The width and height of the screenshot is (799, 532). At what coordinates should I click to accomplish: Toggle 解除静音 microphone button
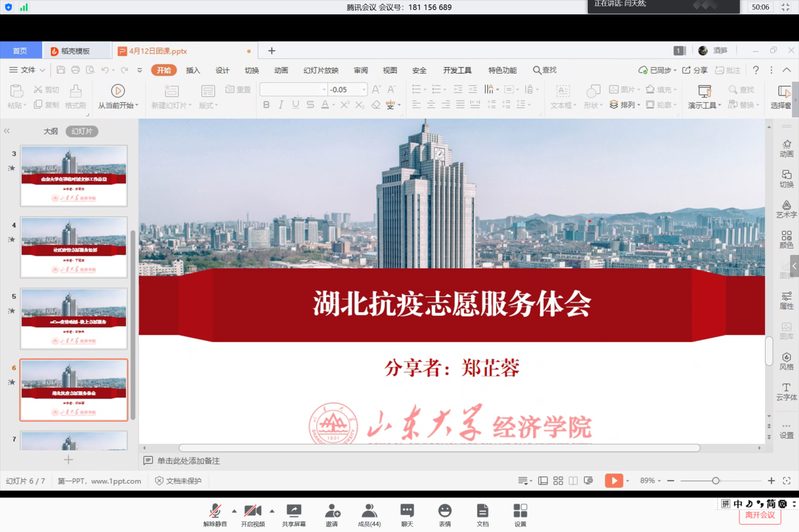click(215, 514)
